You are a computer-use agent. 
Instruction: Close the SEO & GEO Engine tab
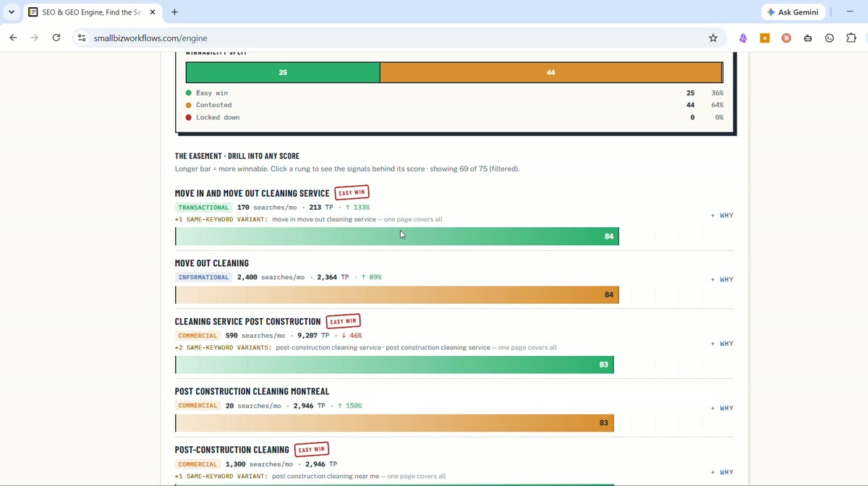click(x=153, y=12)
